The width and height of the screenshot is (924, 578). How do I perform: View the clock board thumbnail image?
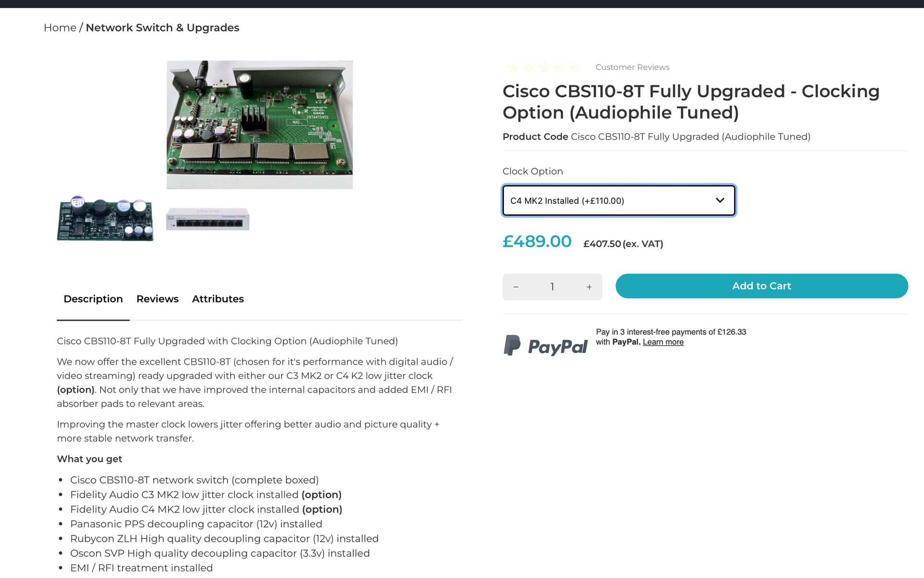click(105, 218)
